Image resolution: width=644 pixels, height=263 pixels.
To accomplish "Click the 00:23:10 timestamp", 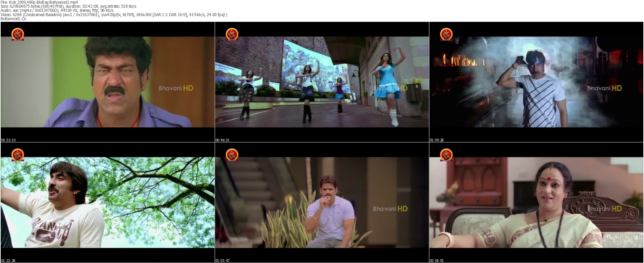I will pyautogui.click(x=8, y=140).
